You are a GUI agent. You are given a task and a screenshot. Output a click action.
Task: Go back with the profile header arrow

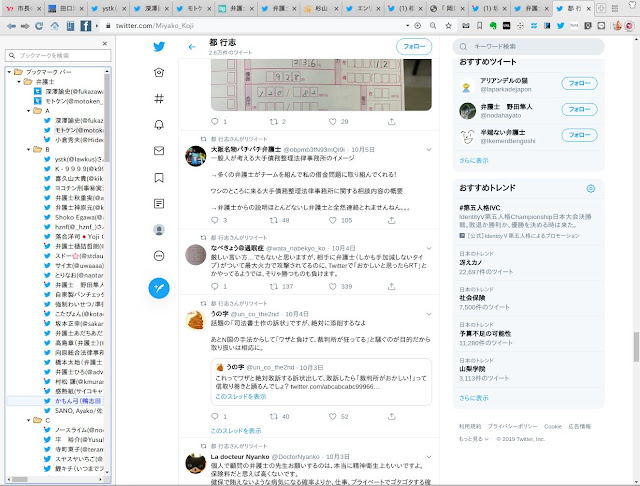pyautogui.click(x=192, y=47)
